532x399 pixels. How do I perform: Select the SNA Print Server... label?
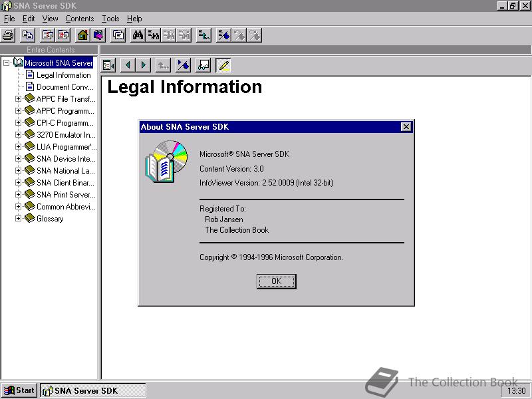(x=66, y=194)
